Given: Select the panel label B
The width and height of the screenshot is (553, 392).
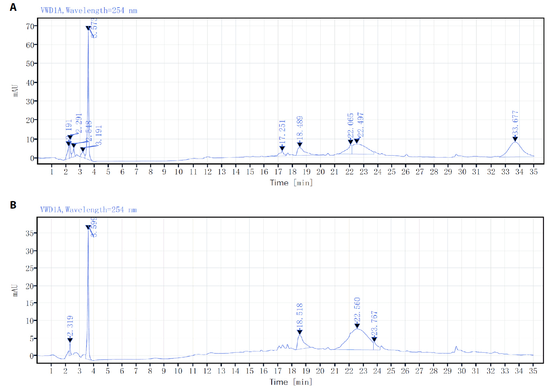Looking at the screenshot, I should click(14, 205).
